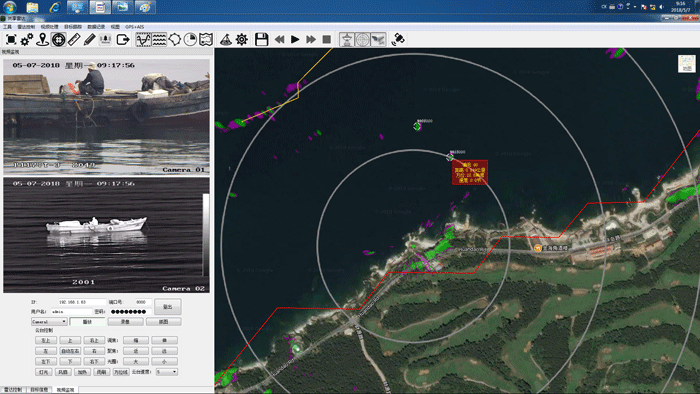Click the chart map icon
The image size is (700, 394).
pyautogui.click(x=206, y=40)
